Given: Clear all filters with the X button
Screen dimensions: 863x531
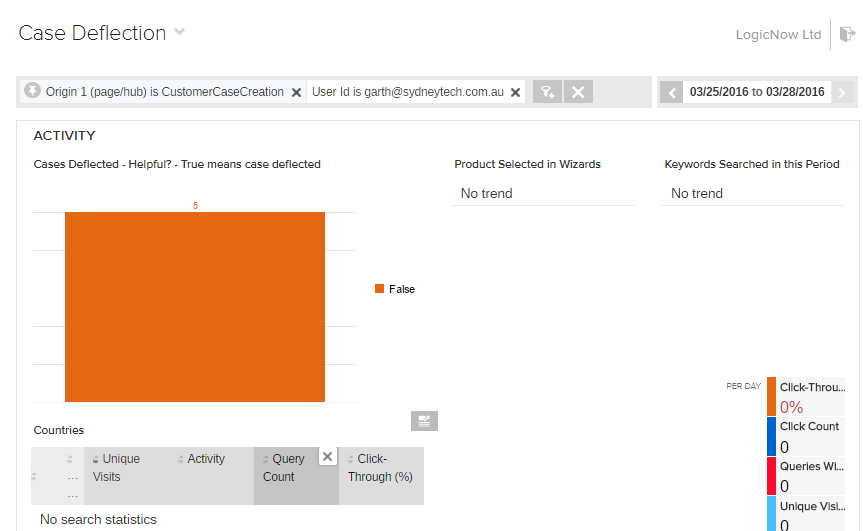Looking at the screenshot, I should [578, 92].
